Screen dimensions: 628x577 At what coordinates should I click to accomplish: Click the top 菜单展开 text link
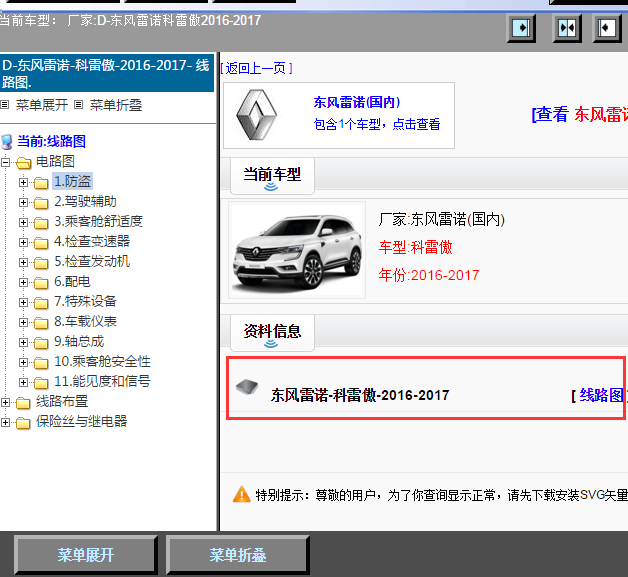(x=42, y=105)
